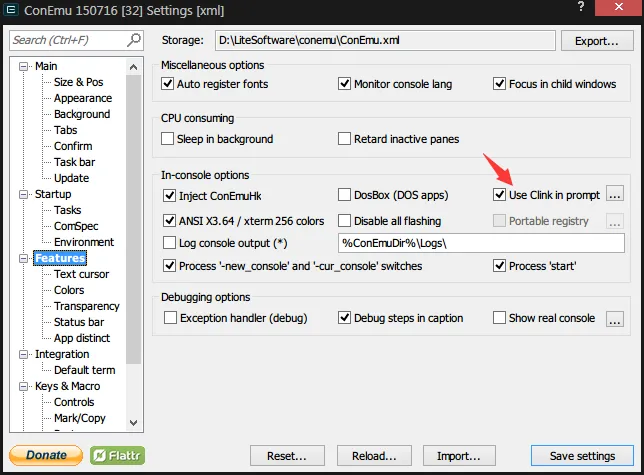Screen dimensions: 644x475
Task: Toggle Process '-new_console' switches checkbox
Action: click(x=169, y=266)
